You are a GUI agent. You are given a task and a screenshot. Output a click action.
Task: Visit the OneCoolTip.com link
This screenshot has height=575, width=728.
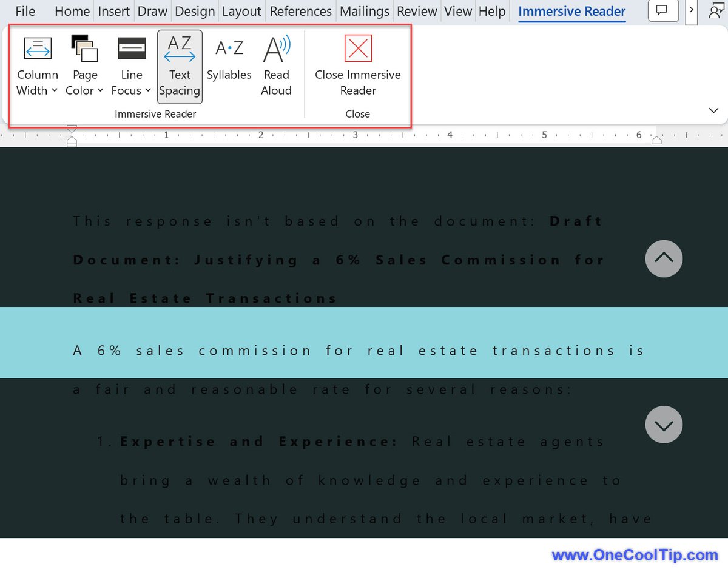coord(635,555)
